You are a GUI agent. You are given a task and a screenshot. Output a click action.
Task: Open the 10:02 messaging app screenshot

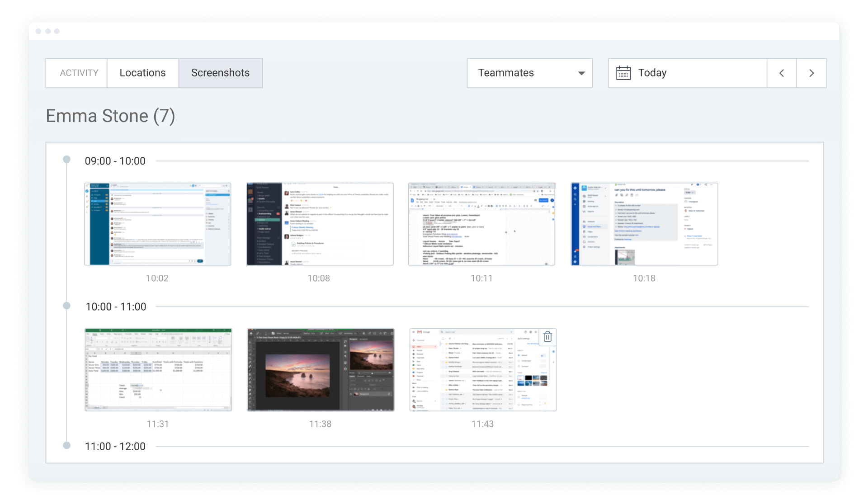coord(157,224)
